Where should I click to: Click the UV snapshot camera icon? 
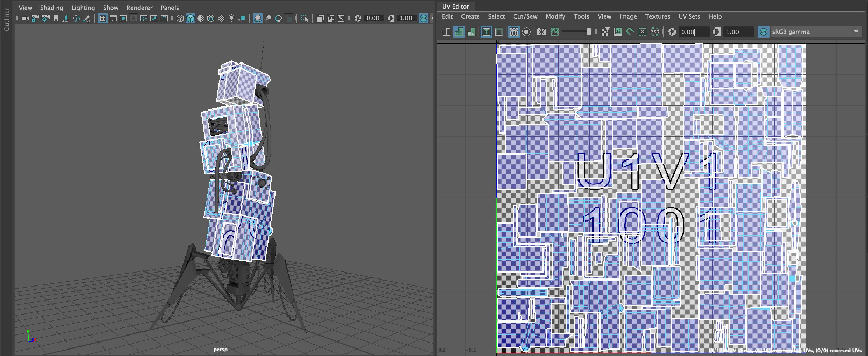click(x=541, y=32)
